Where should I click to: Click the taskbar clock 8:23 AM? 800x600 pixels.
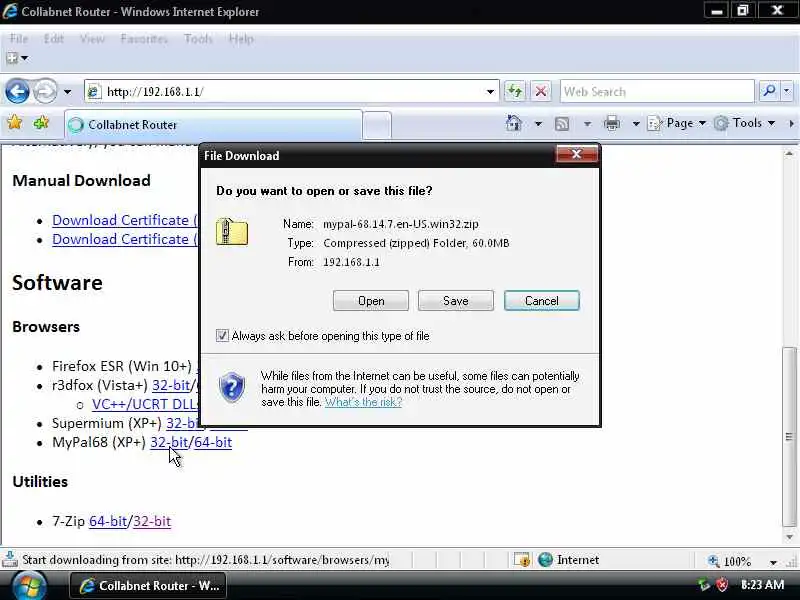click(x=762, y=585)
